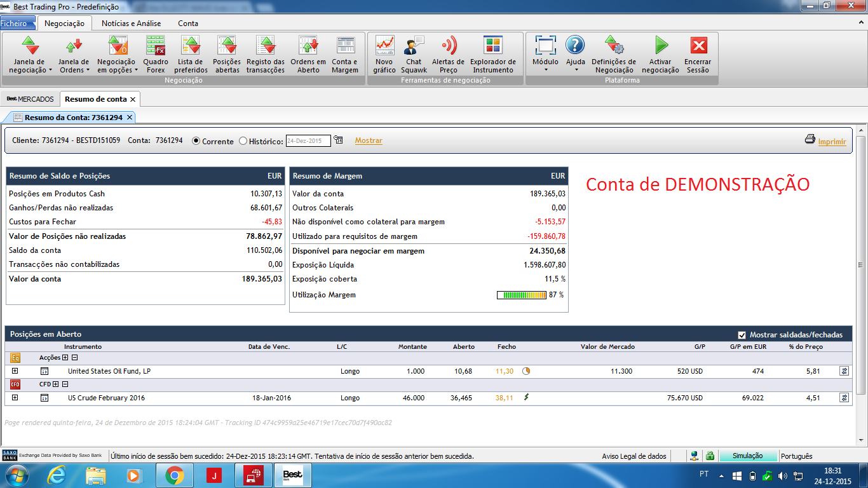This screenshot has height=488, width=868.
Task: Click the Simulação status button
Action: [748, 456]
